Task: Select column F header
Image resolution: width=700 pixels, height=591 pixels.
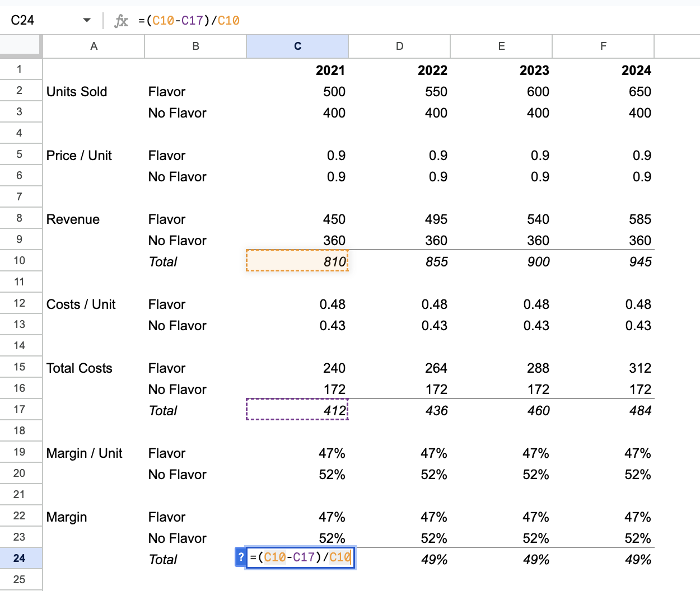Action: [x=603, y=46]
